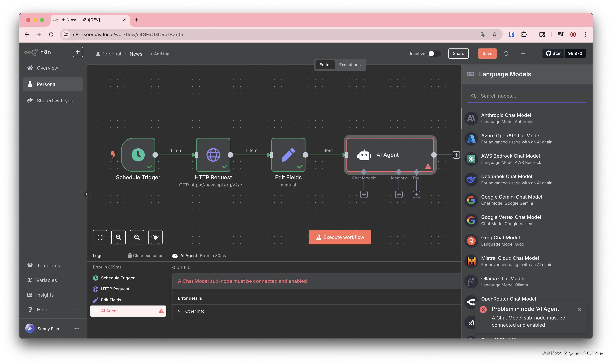
Task: Open workflow history clock icon
Action: [x=506, y=53]
